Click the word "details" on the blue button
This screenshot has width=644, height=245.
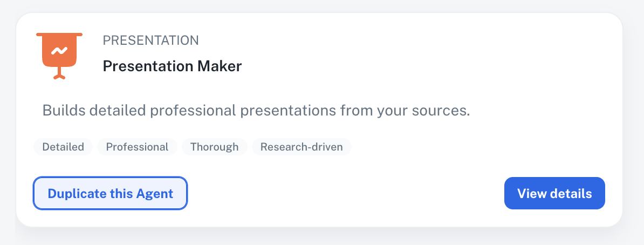(x=572, y=193)
